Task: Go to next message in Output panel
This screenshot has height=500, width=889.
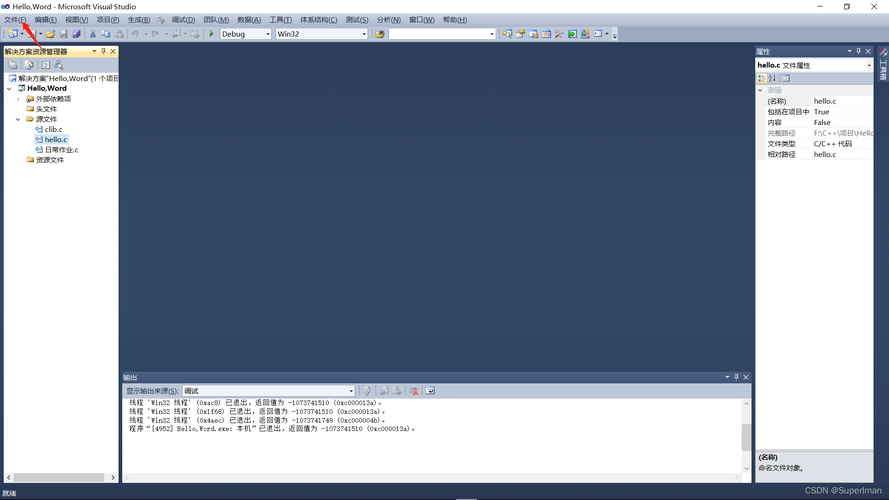Action: click(397, 391)
